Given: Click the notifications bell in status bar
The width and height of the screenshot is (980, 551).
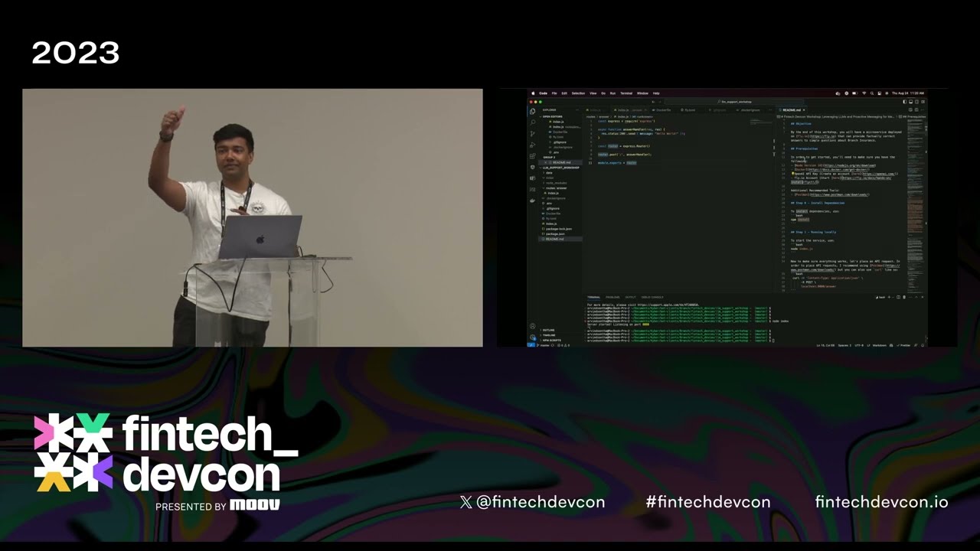Looking at the screenshot, I should coord(923,345).
